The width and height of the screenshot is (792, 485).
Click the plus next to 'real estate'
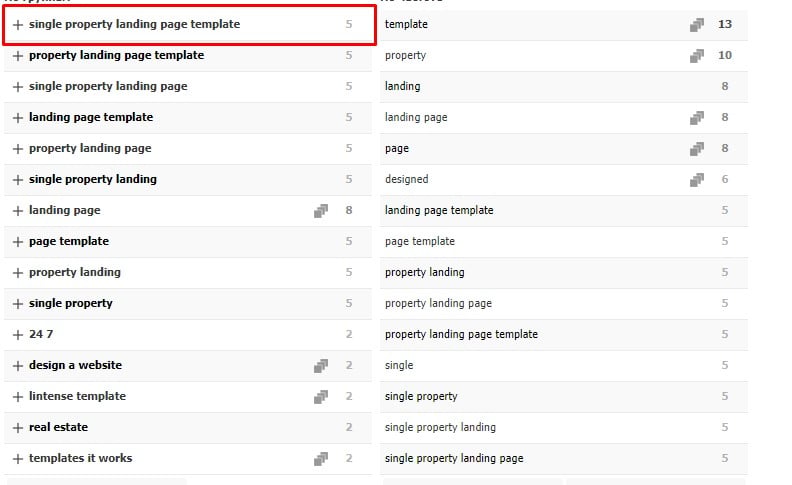(x=18, y=427)
